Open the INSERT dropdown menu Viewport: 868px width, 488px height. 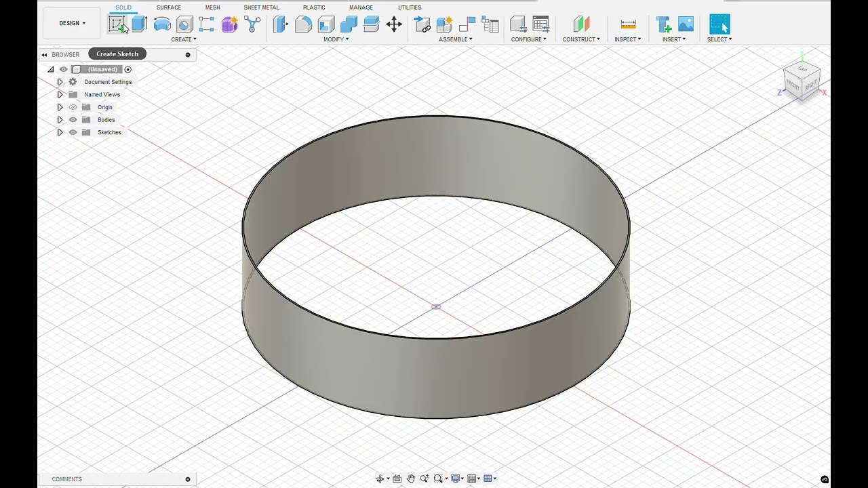pyautogui.click(x=674, y=39)
